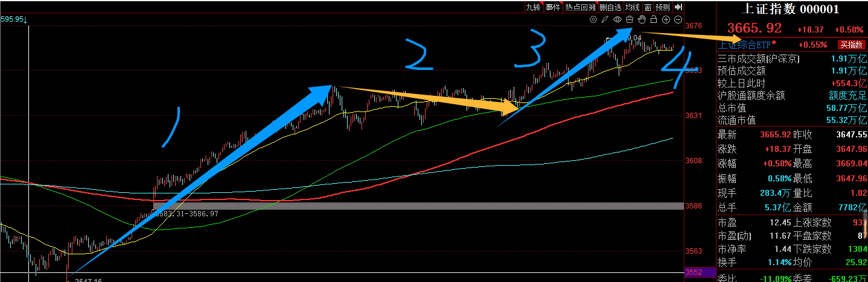Click the 买指数 button
Viewport: 868px width, 282px height.
coord(851,45)
